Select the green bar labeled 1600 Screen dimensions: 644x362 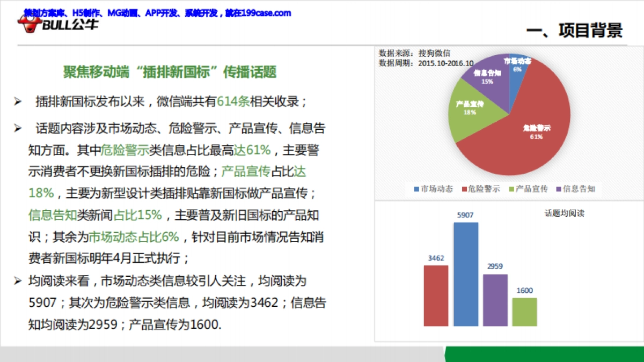pos(524,312)
